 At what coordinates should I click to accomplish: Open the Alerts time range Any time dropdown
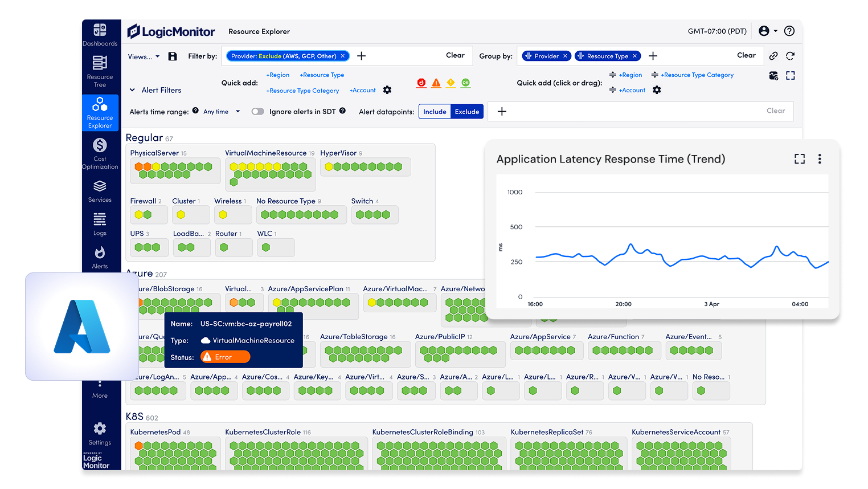pyautogui.click(x=222, y=112)
